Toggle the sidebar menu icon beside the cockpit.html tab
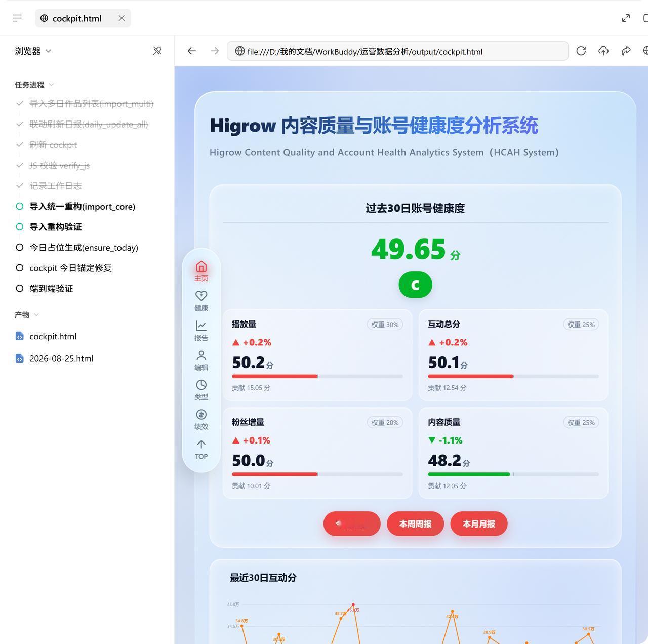Screen dimensions: 648x644 click(x=17, y=18)
